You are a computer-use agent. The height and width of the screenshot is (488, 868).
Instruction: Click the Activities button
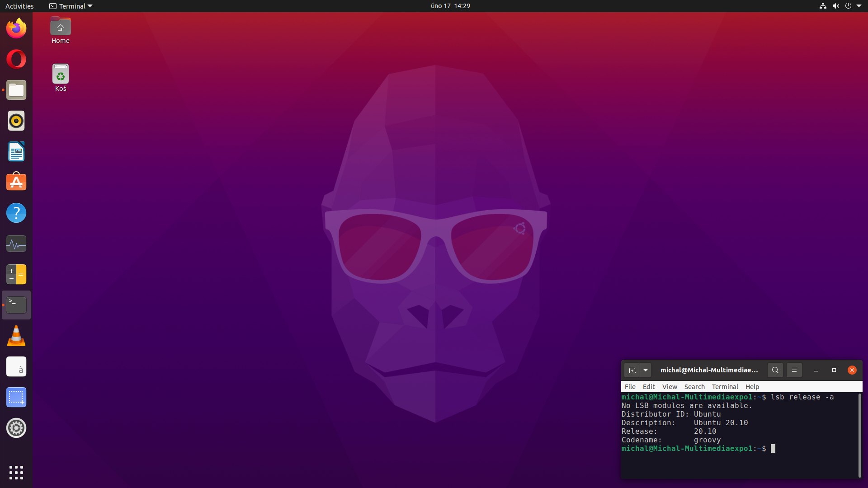19,6
